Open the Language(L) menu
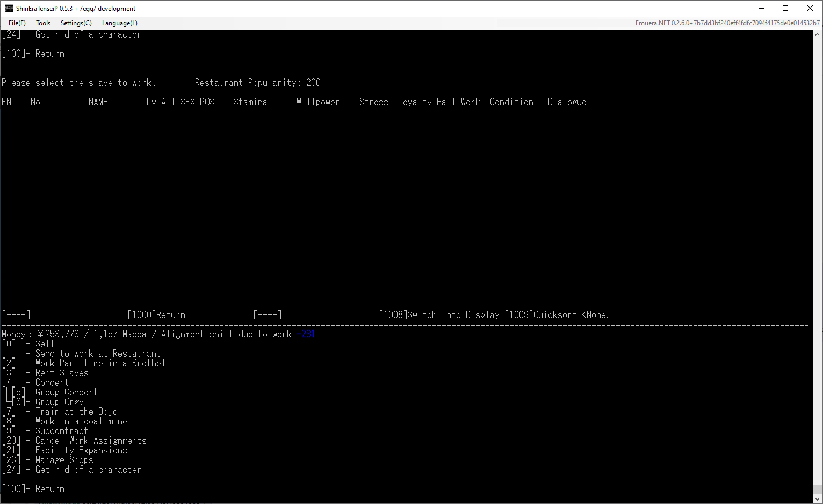This screenshot has width=823, height=504. point(119,23)
